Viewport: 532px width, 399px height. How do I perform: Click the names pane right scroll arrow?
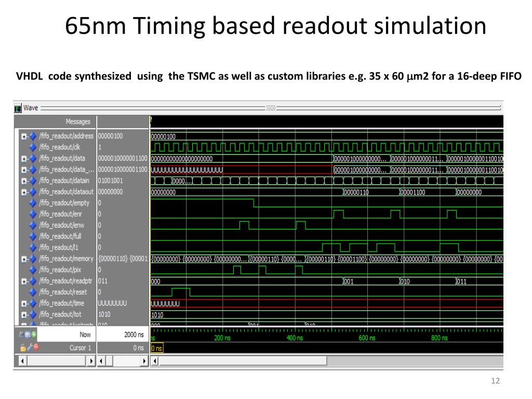pyautogui.click(x=90, y=361)
